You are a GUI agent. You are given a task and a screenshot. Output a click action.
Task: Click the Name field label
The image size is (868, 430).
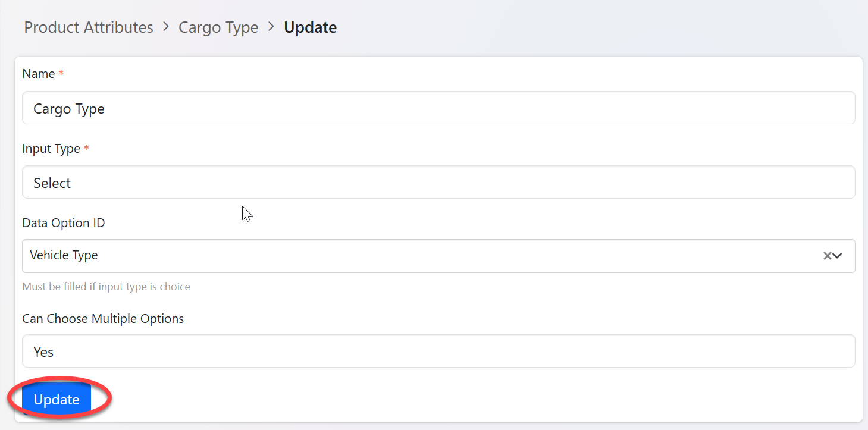(39, 74)
